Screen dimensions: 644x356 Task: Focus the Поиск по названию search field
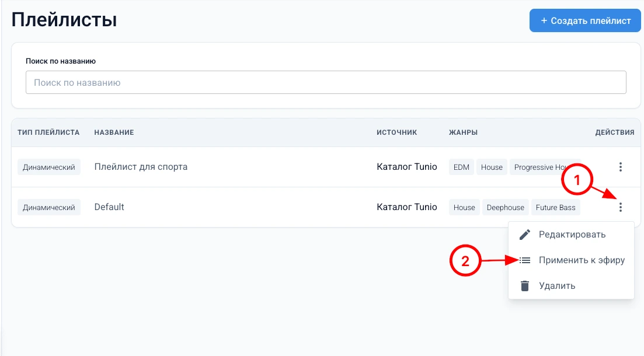coord(326,83)
